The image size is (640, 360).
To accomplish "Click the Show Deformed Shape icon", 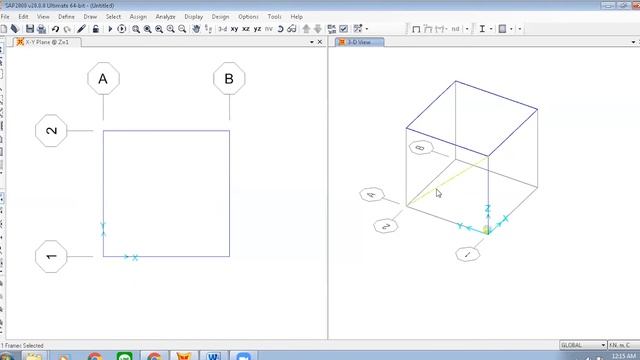I will 428,29.
